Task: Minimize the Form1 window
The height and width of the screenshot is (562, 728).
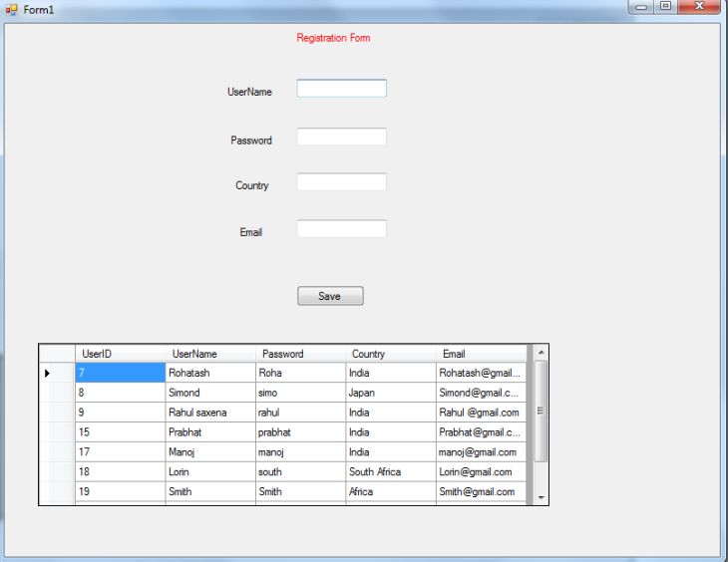Action: click(641, 7)
